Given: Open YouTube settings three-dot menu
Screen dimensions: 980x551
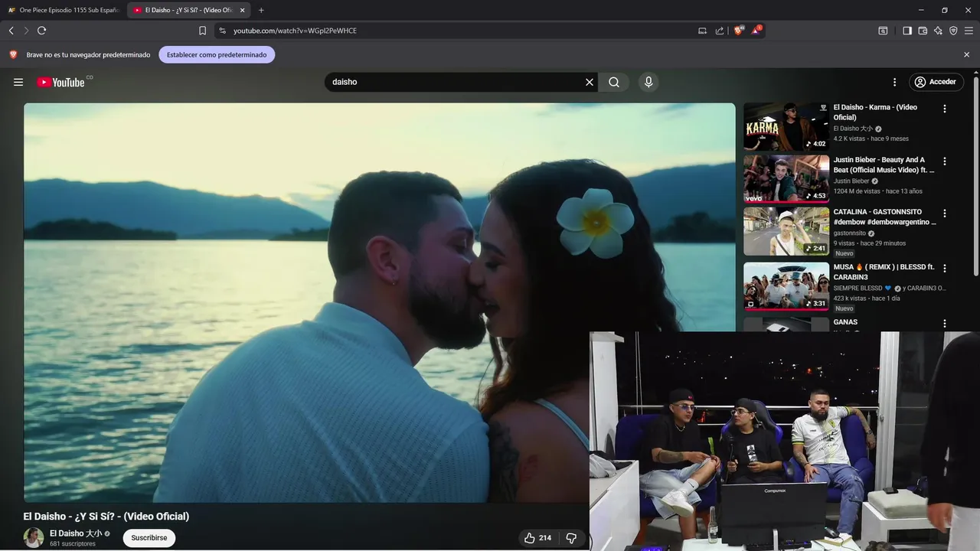Looking at the screenshot, I should (x=894, y=82).
